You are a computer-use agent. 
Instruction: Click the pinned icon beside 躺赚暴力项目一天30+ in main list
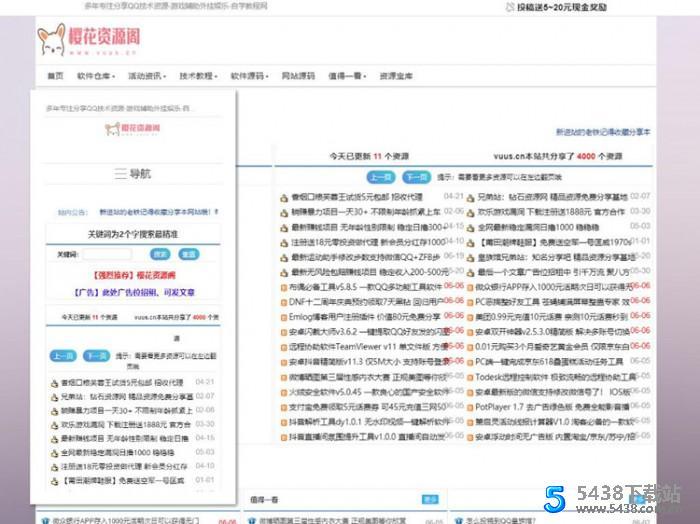click(284, 213)
